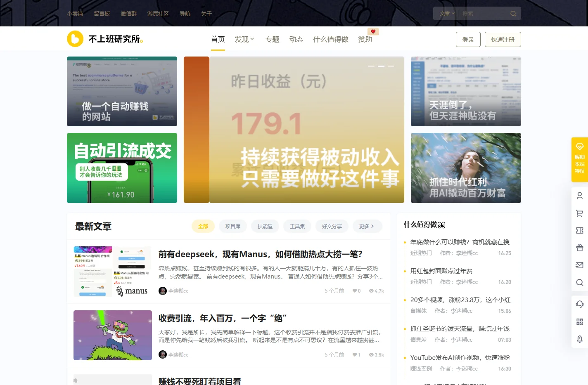Open the 文章 search type dropdown

[x=447, y=14]
